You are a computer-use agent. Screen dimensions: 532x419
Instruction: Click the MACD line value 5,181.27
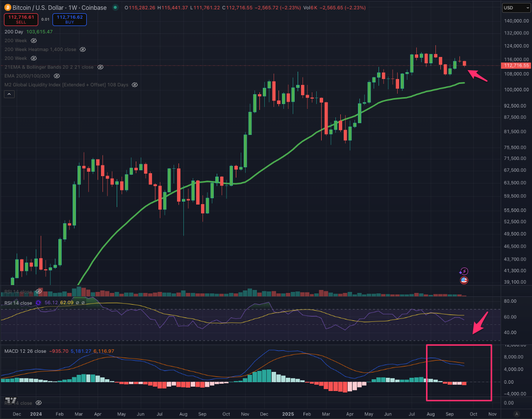pos(81,351)
